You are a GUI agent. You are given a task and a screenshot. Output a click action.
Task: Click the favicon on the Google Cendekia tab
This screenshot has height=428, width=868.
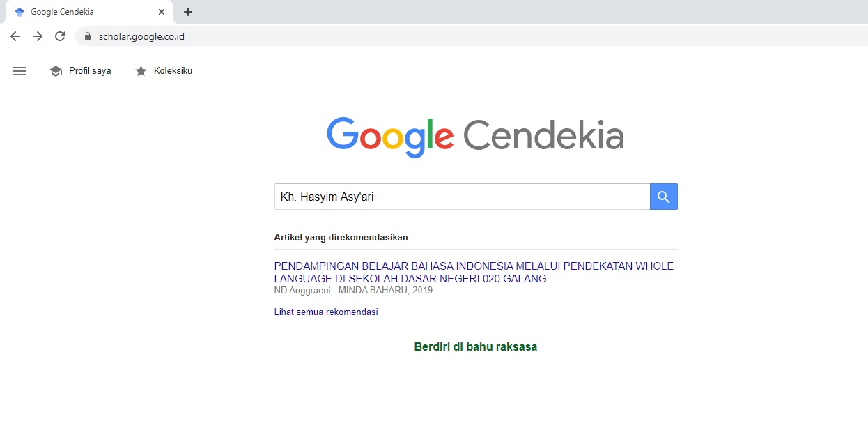pos(19,12)
